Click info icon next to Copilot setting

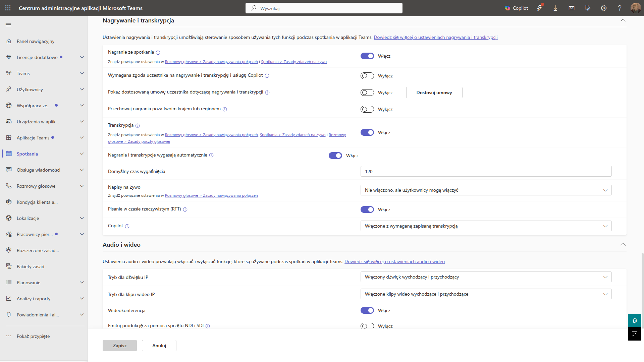[x=127, y=226]
